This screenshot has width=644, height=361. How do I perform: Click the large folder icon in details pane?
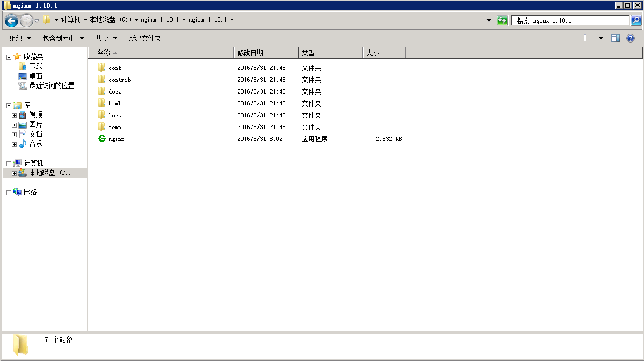pyautogui.click(x=20, y=344)
